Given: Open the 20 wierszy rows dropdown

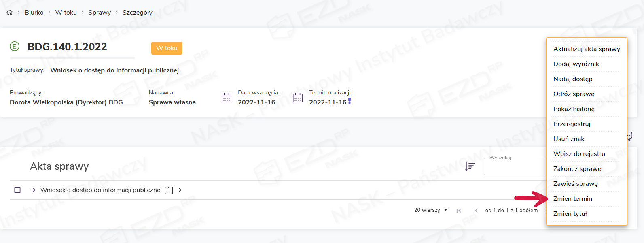Looking at the screenshot, I should [x=431, y=210].
